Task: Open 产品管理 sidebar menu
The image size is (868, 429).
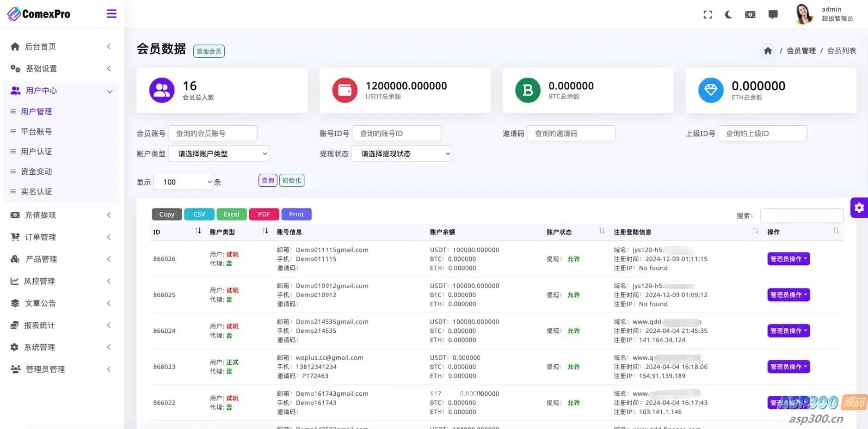Action: click(x=61, y=259)
